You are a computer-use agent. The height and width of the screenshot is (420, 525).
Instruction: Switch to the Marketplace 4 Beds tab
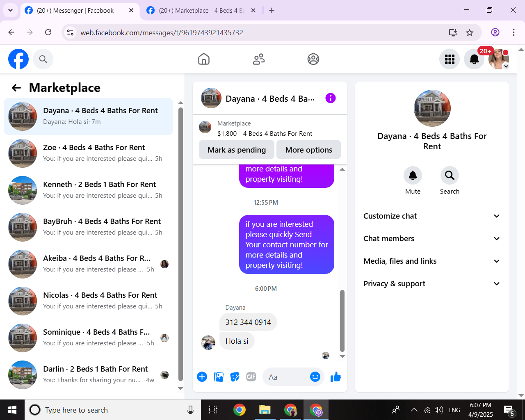coord(201,11)
